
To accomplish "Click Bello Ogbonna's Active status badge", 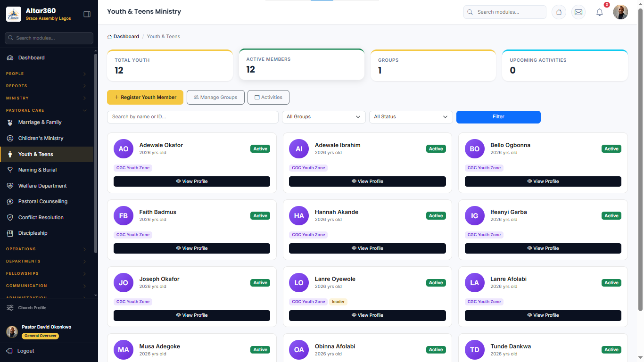I will click(x=611, y=149).
